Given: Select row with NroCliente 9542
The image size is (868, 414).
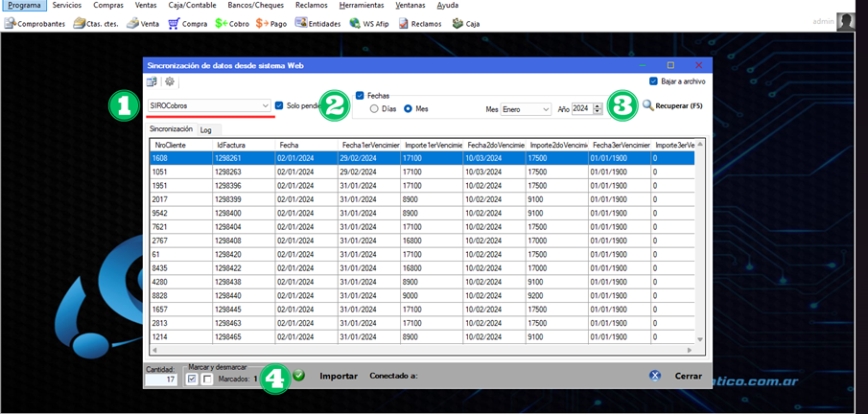Looking at the screenshot, I should [422, 213].
